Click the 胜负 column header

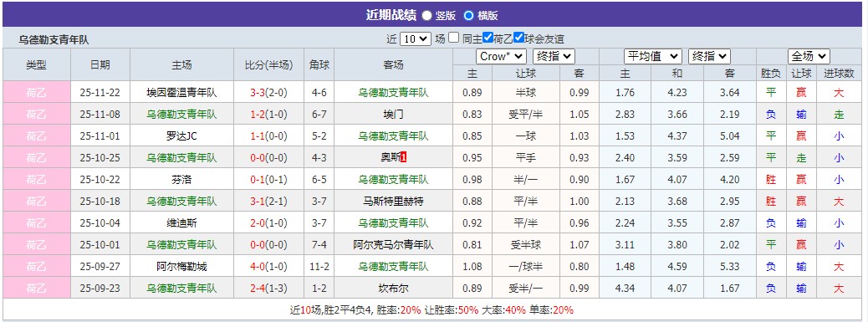pos(770,73)
